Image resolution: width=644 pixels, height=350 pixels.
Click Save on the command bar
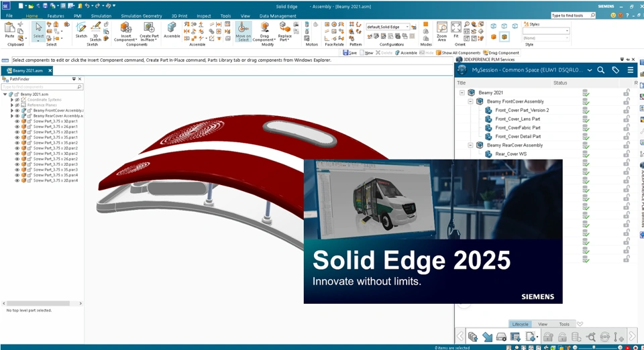(x=350, y=53)
